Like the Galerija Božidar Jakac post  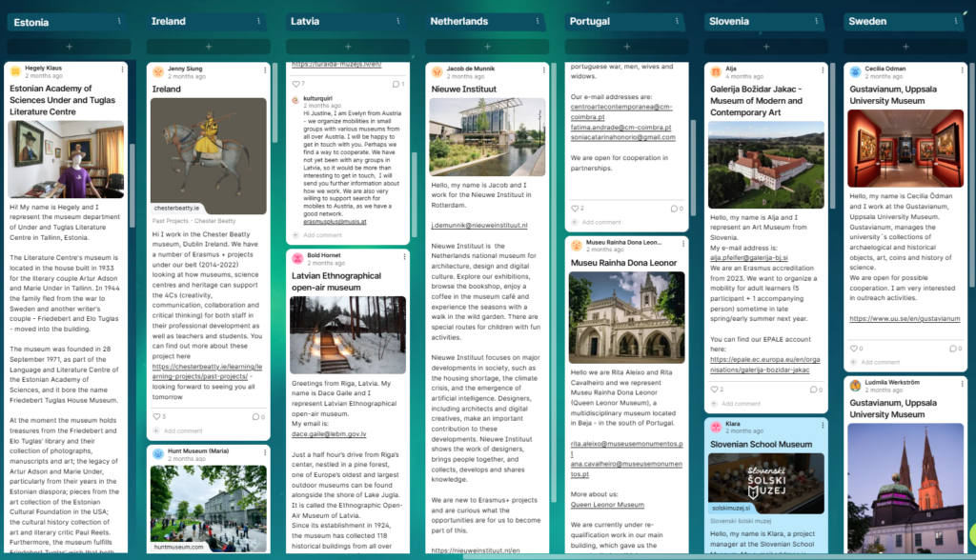pos(714,390)
